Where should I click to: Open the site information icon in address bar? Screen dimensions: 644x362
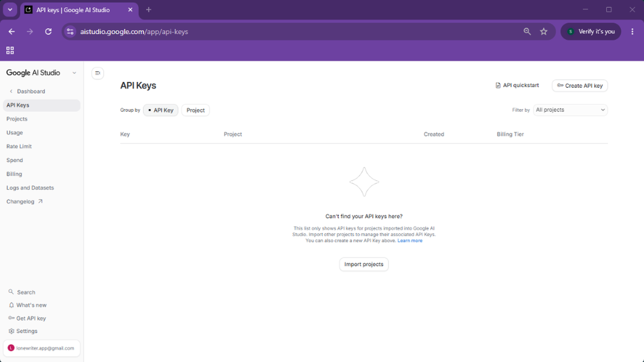click(70, 31)
